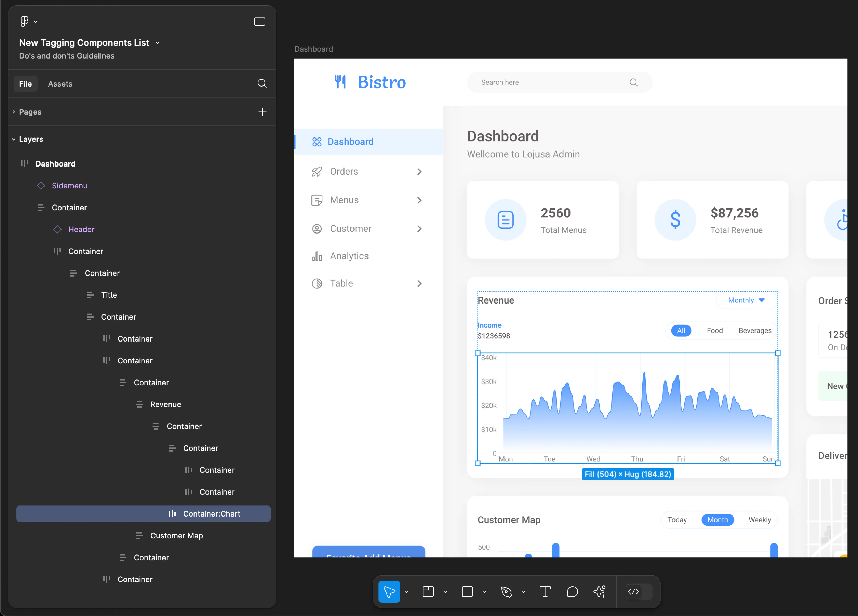Click the Customer person icon
The height and width of the screenshot is (616, 858).
click(x=317, y=229)
